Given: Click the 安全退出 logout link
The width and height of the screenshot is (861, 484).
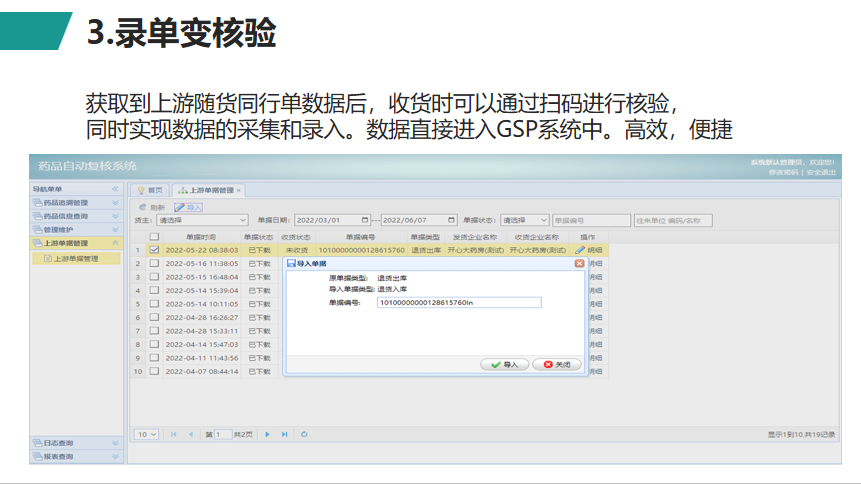Looking at the screenshot, I should [x=821, y=172].
